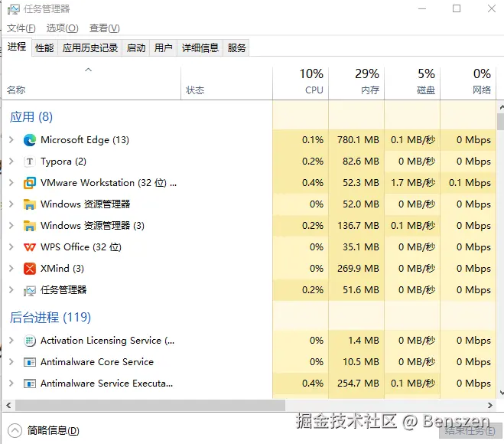This screenshot has width=504, height=444.
Task: Click the Antimalware Service Executable icon
Action: click(30, 384)
